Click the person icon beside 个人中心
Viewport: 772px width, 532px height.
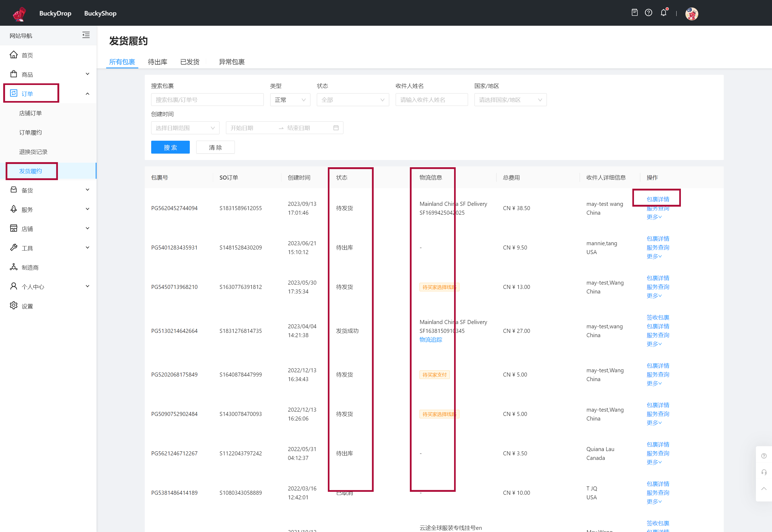(14, 286)
